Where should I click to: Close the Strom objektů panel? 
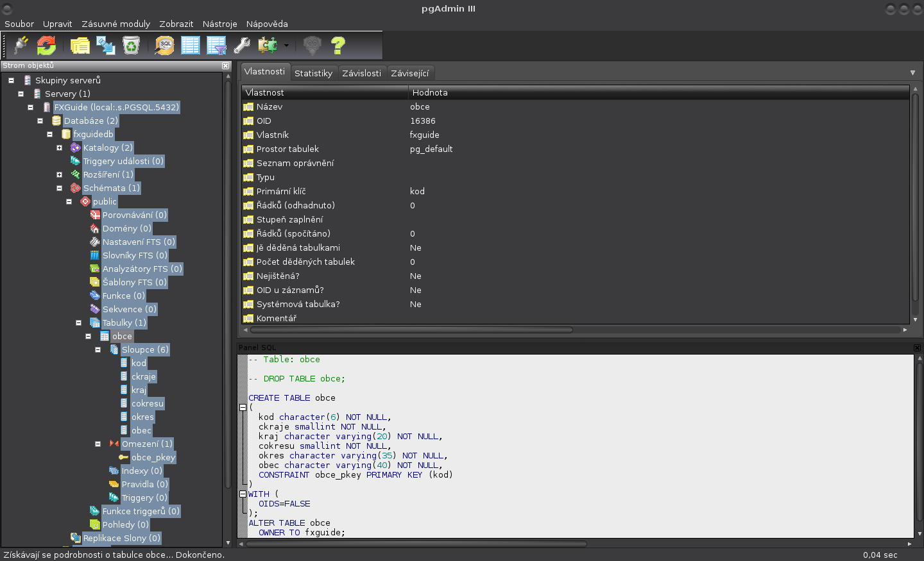[x=226, y=65]
